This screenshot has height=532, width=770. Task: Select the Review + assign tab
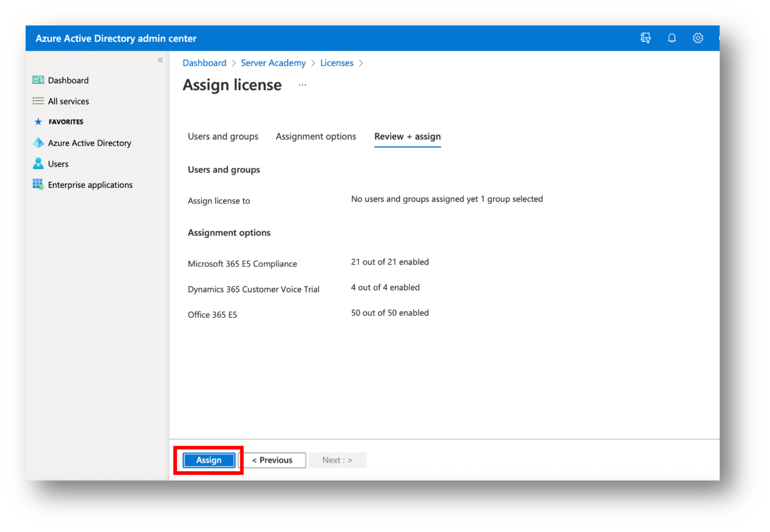[407, 136]
